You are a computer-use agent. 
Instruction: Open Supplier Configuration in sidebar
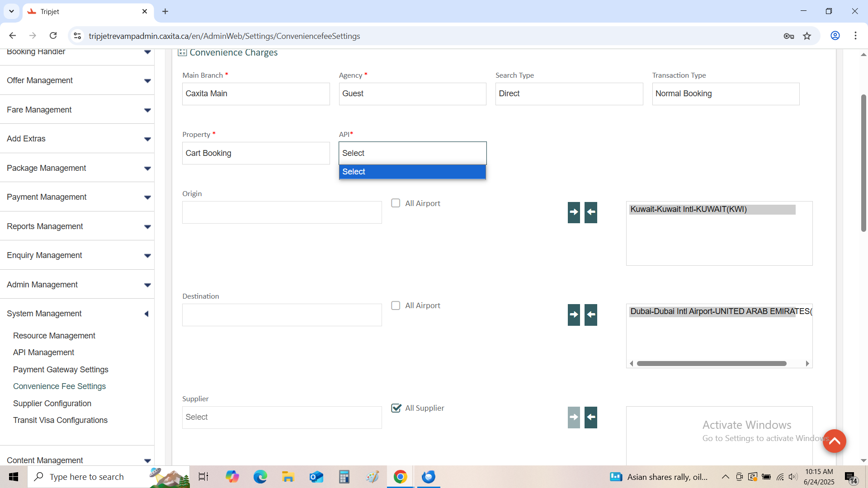tap(52, 404)
